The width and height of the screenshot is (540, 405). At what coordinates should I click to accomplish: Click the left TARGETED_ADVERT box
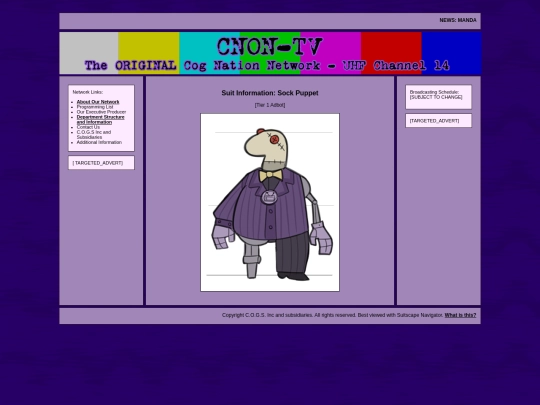(x=101, y=163)
